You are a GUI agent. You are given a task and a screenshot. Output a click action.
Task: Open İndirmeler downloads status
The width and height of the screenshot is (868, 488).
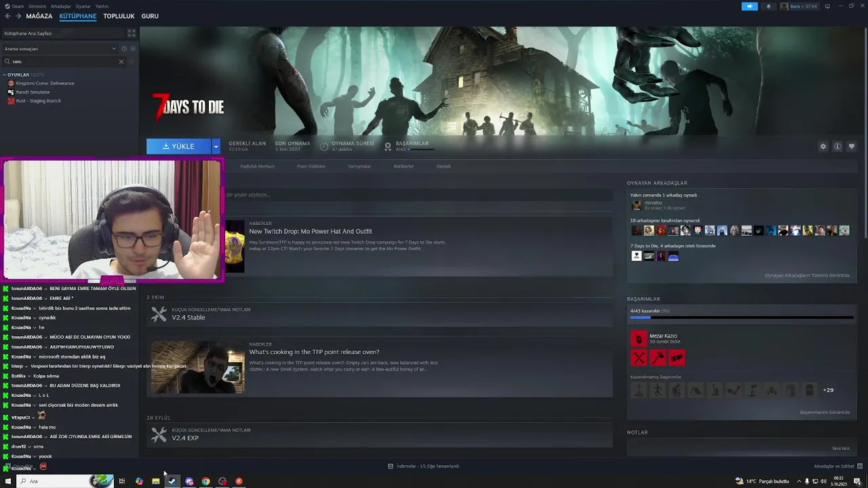tap(424, 466)
